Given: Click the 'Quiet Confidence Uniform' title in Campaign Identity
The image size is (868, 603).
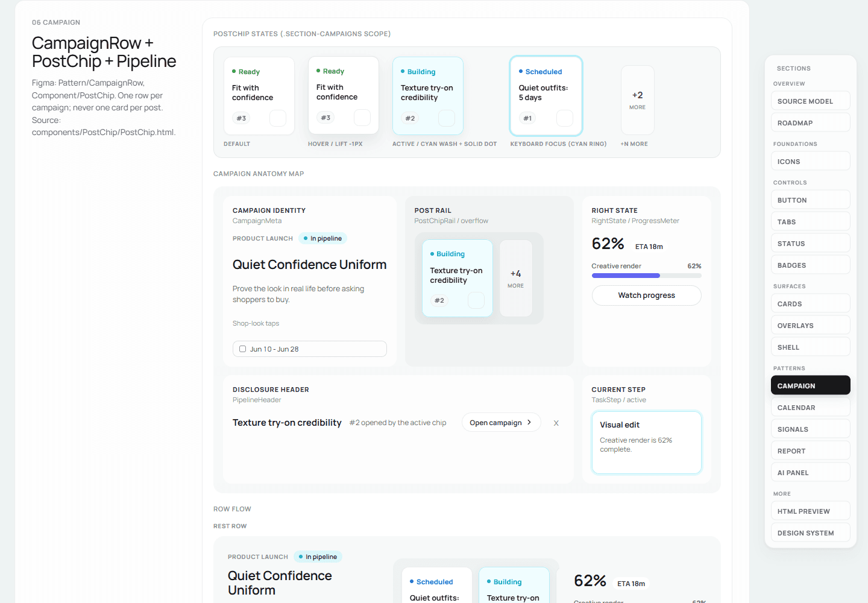Looking at the screenshot, I should coord(310,265).
